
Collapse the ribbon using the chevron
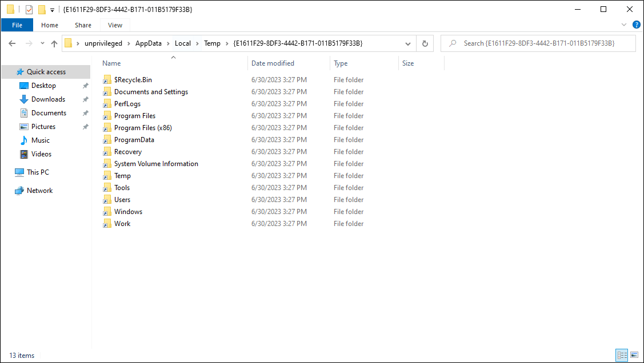(x=624, y=25)
